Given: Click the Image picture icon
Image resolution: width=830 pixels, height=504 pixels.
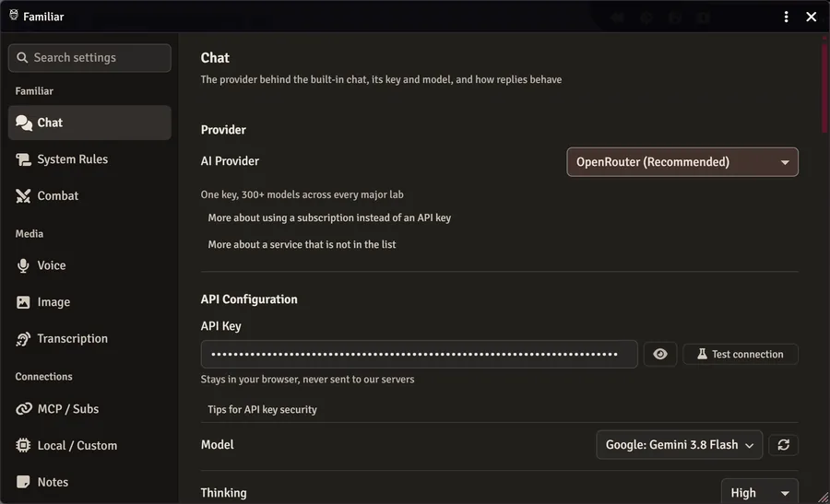Looking at the screenshot, I should click(23, 302).
